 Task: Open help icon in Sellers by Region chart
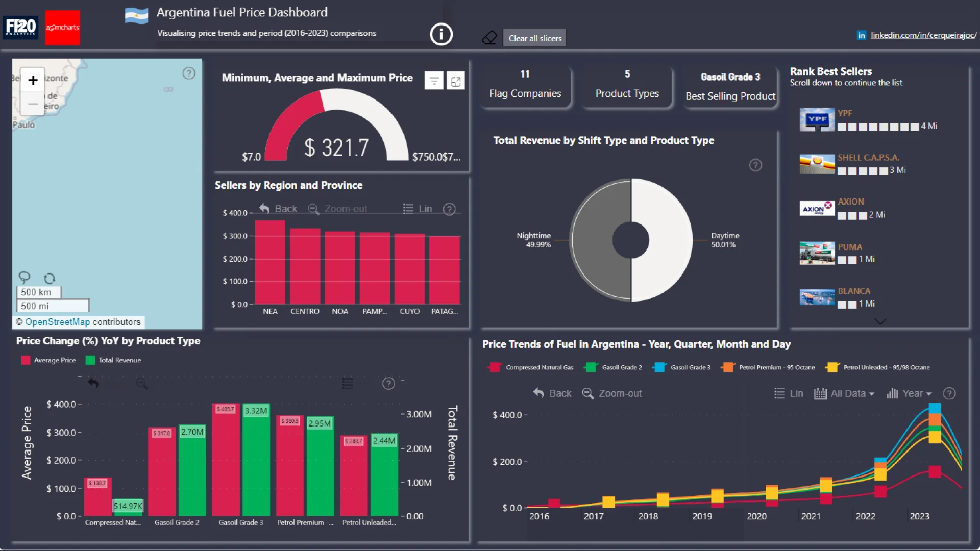coord(449,209)
